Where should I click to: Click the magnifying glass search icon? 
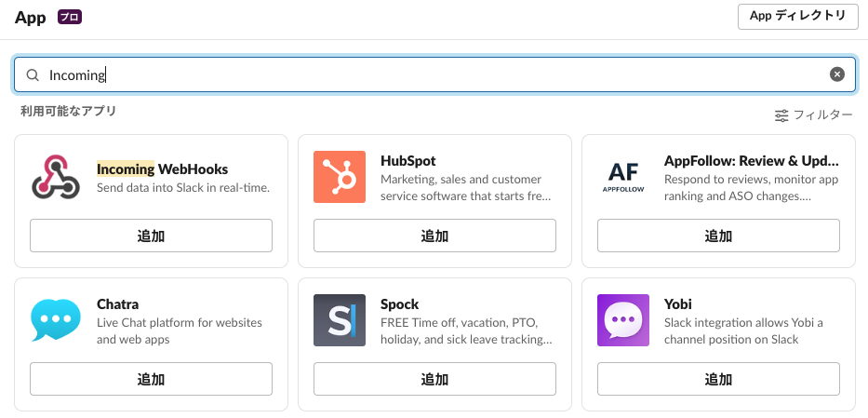[x=33, y=74]
